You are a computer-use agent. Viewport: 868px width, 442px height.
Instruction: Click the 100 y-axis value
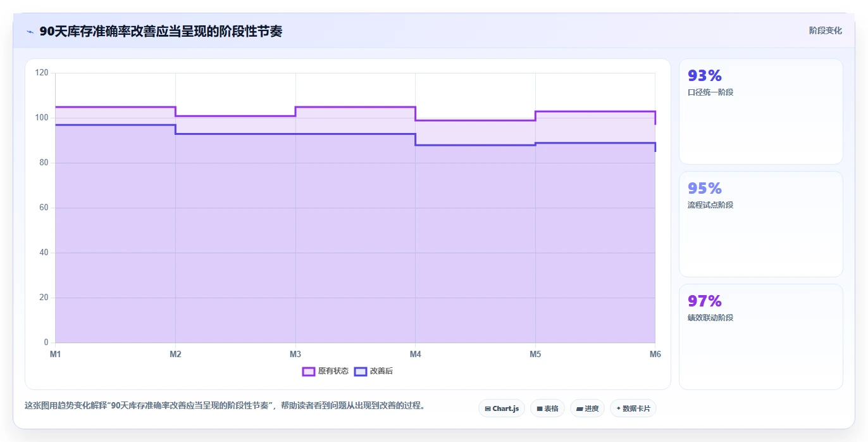[x=42, y=118]
